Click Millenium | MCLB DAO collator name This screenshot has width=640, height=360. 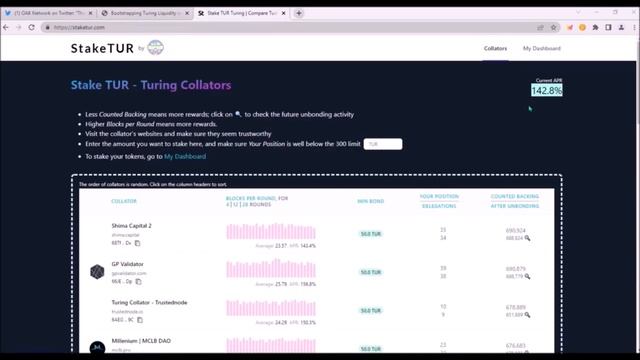141,341
